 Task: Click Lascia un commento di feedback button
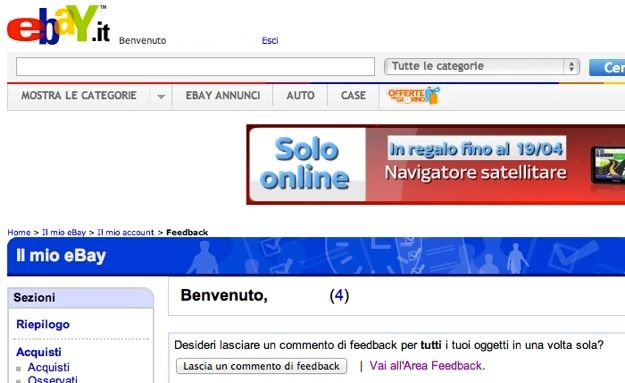(x=261, y=366)
